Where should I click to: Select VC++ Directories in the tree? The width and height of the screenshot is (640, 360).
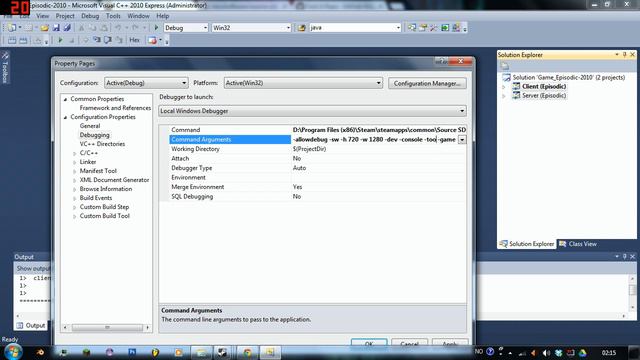tap(102, 144)
